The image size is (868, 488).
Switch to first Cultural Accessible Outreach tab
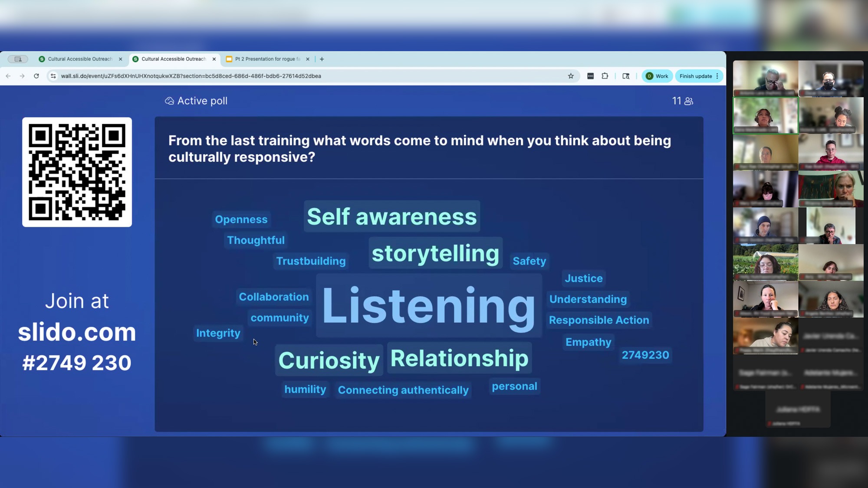(x=79, y=59)
